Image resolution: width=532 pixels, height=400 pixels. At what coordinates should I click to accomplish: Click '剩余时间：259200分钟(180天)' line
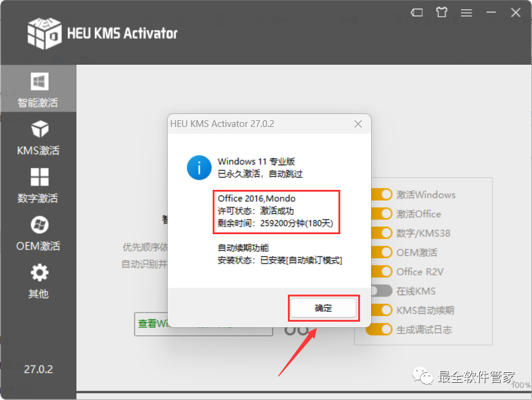point(275,223)
